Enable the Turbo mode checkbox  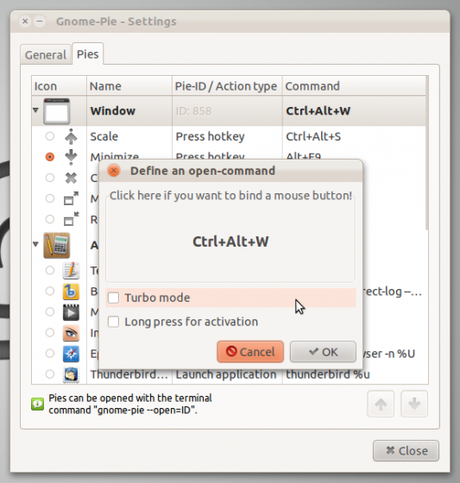click(x=113, y=298)
